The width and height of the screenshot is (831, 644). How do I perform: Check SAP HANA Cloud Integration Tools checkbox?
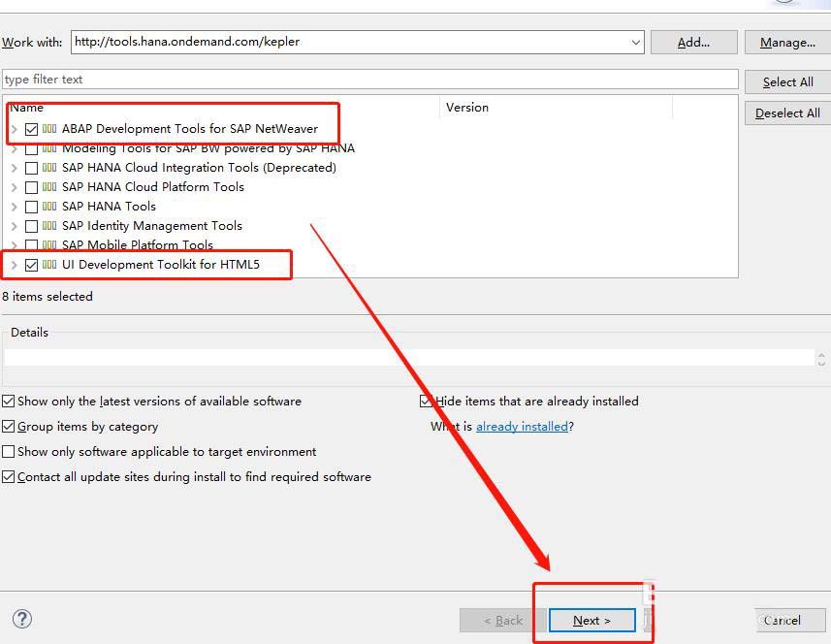pyautogui.click(x=31, y=168)
